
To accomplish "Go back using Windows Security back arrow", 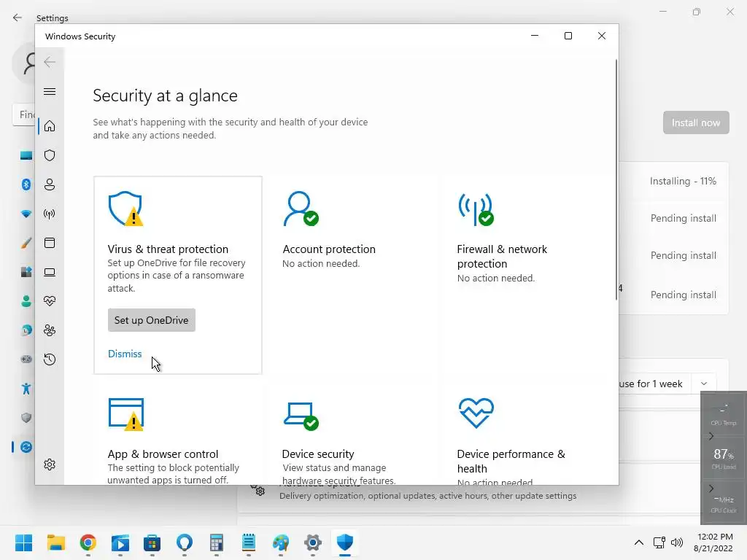I will tap(50, 62).
